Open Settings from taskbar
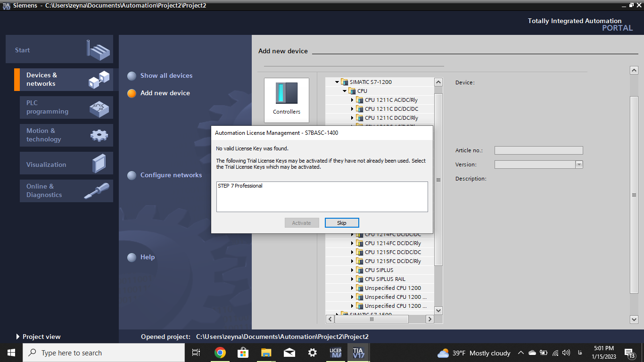The width and height of the screenshot is (644, 362). click(x=312, y=353)
